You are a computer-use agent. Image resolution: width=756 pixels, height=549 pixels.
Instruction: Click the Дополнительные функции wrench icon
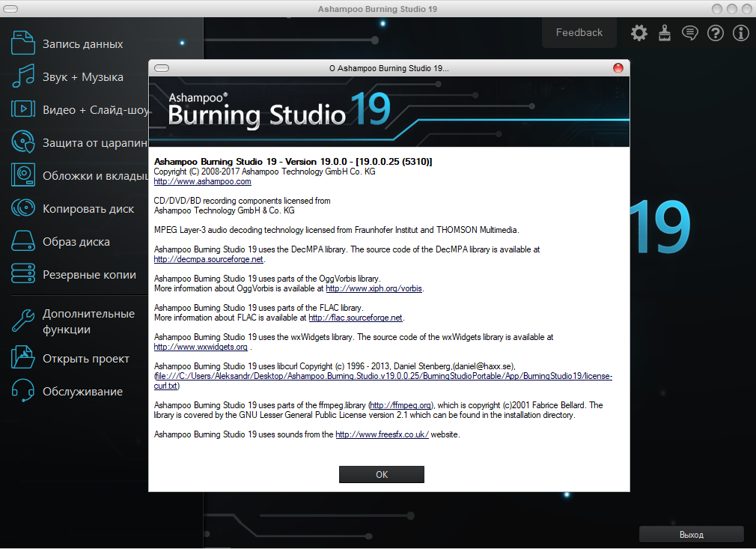point(22,321)
